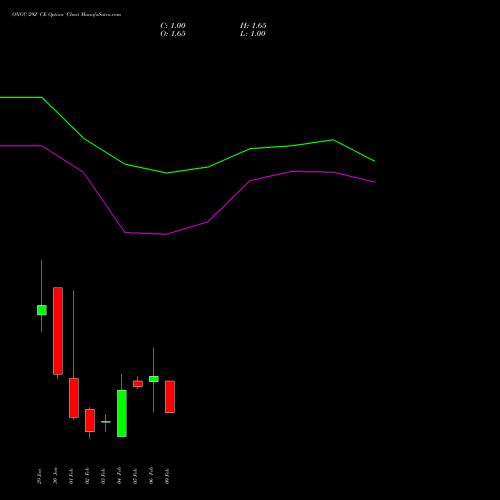The height and width of the screenshot is (500, 500).
Task: Select the doji candle for 03 Feb
Action: (106, 422)
